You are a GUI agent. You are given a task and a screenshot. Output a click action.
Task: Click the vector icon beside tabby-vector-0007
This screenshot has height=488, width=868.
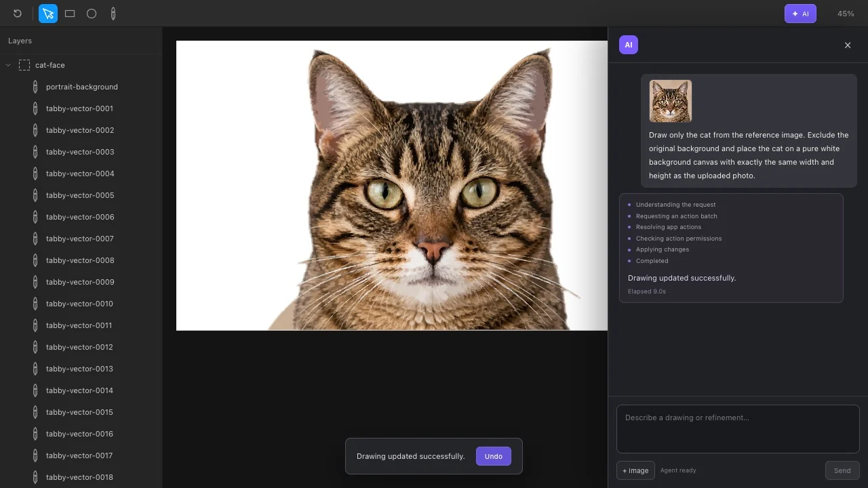click(35, 239)
